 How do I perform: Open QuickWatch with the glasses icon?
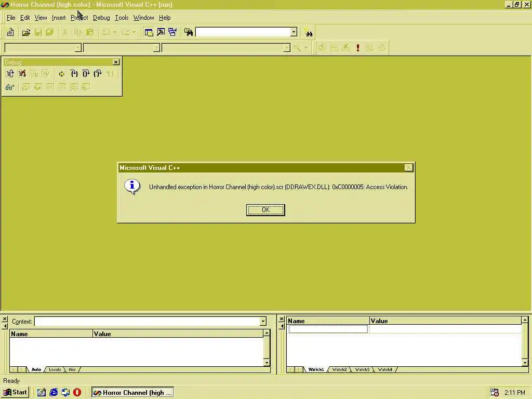coord(10,87)
